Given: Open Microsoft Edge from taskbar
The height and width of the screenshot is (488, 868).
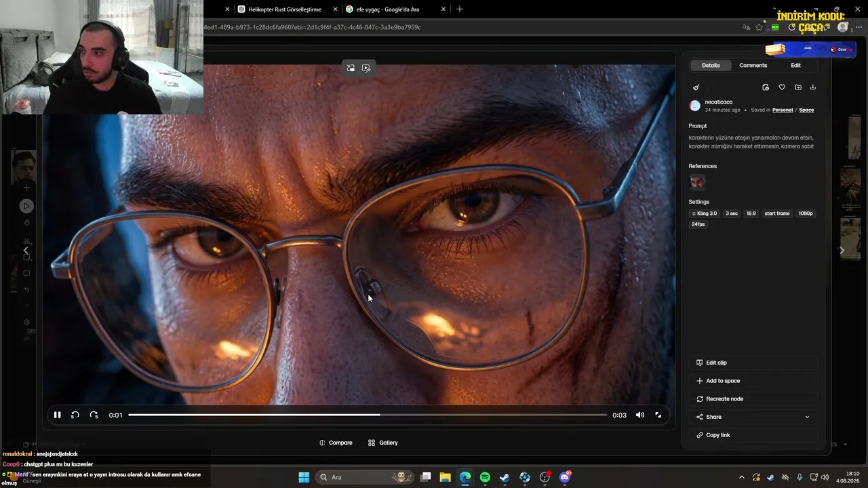Looking at the screenshot, I should (x=465, y=477).
